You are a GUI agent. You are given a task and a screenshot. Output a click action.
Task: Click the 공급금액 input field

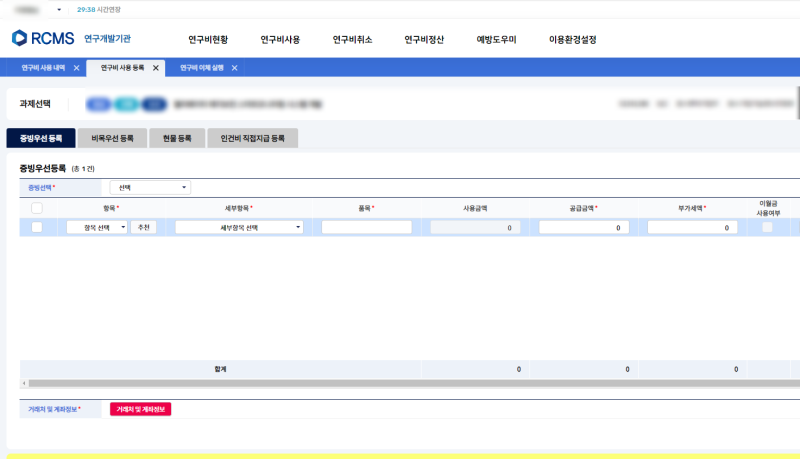pos(584,227)
